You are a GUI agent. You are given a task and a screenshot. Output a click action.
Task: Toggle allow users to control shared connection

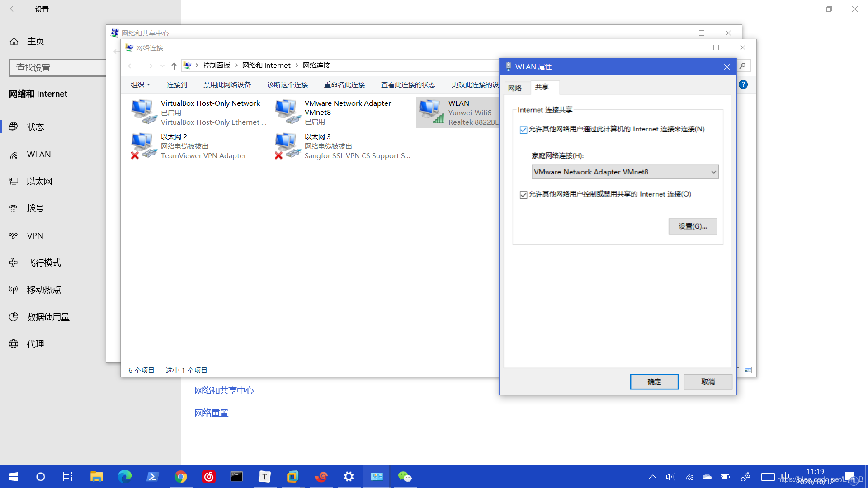(x=524, y=195)
